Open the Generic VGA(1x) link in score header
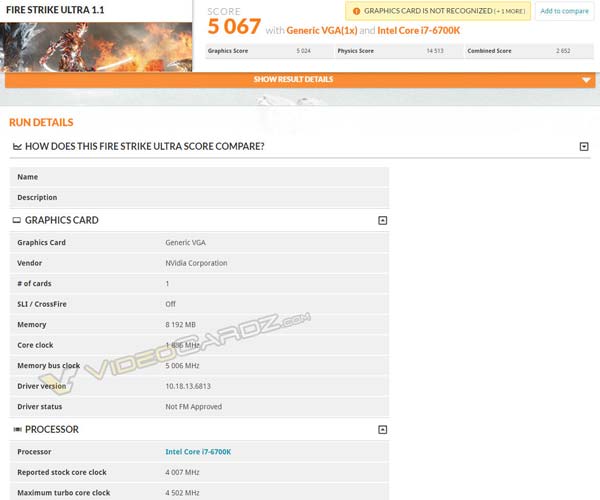 pyautogui.click(x=323, y=31)
